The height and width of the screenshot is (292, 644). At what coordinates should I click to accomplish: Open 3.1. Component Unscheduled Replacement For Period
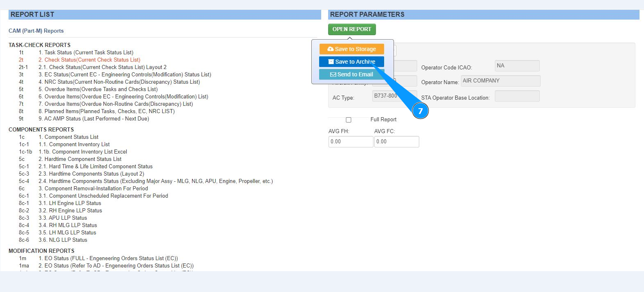pyautogui.click(x=103, y=196)
